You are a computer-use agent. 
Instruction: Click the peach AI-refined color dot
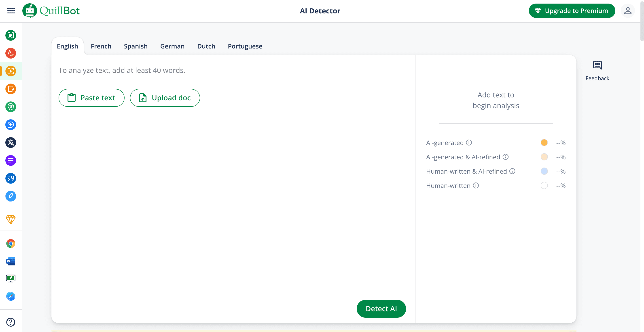coord(544,157)
